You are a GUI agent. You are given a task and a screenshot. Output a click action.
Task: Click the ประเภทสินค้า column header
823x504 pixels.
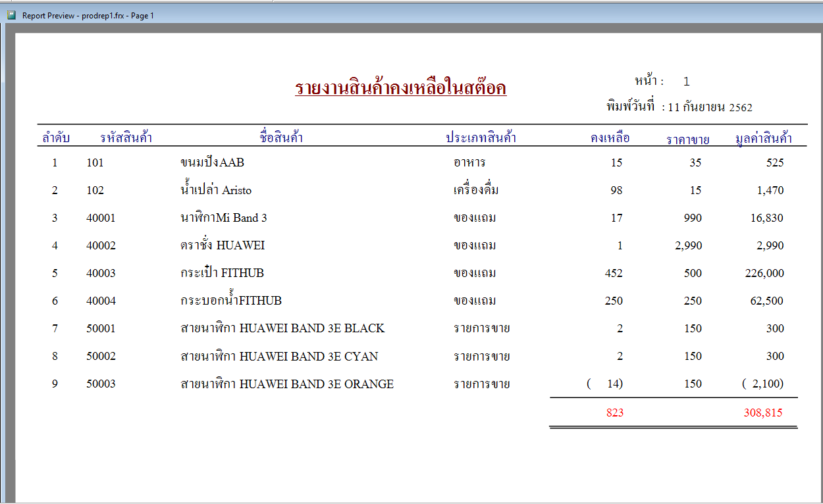(x=481, y=138)
